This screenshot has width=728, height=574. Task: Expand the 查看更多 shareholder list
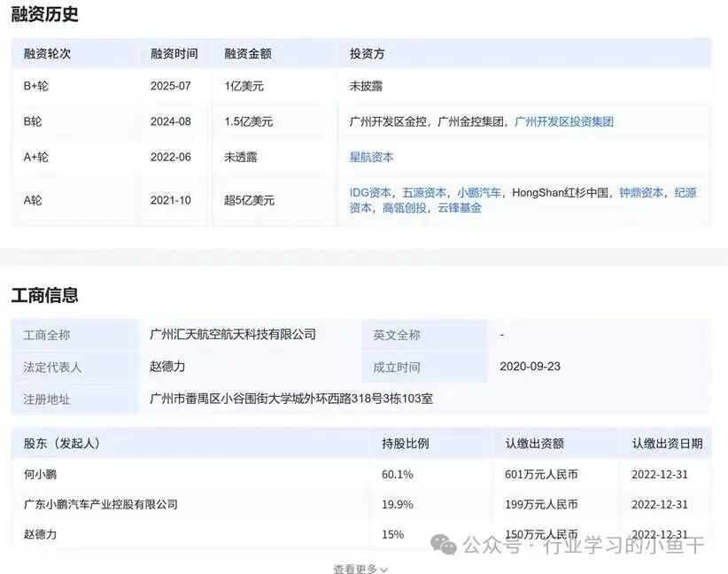coord(360,569)
